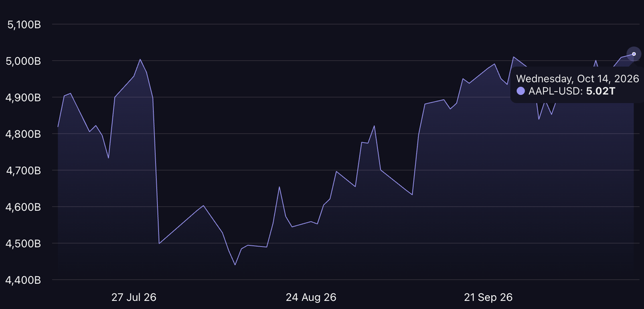The height and width of the screenshot is (309, 644).
Task: Click the tooltip date Wednesday, Oct 14, 2026
Action: point(577,79)
